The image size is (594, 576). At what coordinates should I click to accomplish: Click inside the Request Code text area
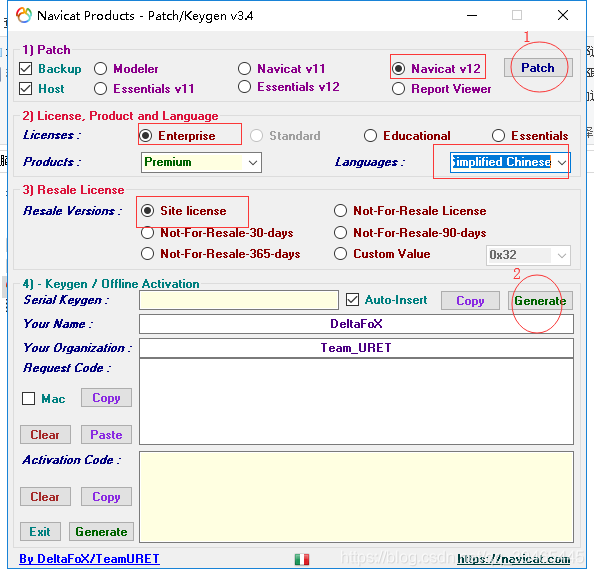click(356, 402)
